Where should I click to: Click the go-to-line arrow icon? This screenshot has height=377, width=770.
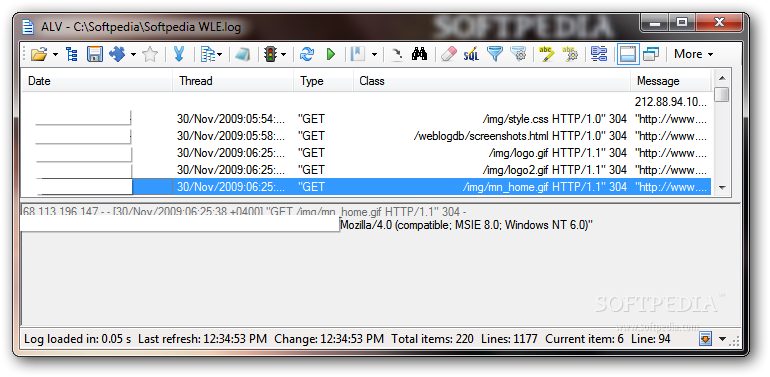[x=397, y=54]
